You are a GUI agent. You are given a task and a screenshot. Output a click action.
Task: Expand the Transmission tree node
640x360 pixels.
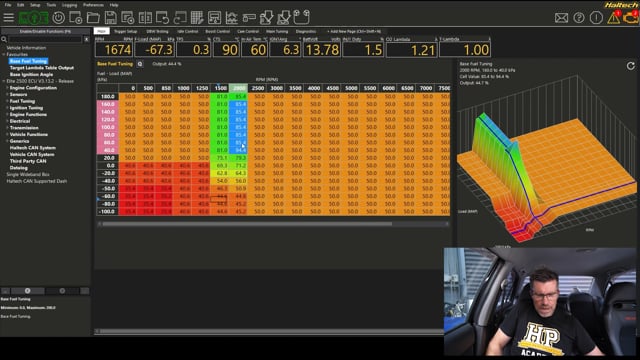[7, 128]
